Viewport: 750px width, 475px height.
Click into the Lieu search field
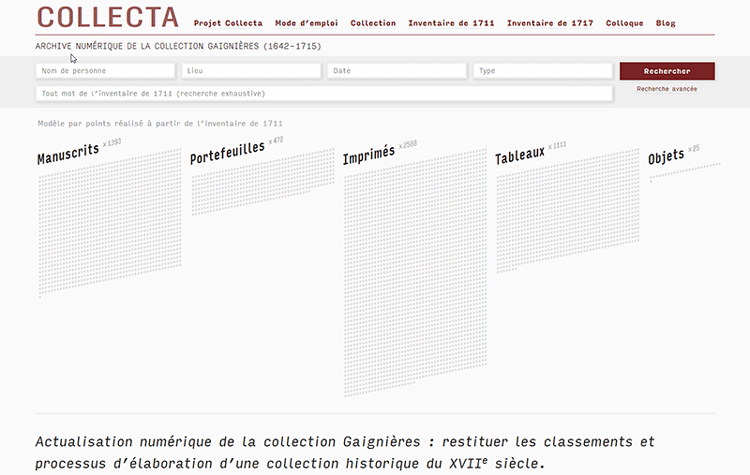(251, 71)
